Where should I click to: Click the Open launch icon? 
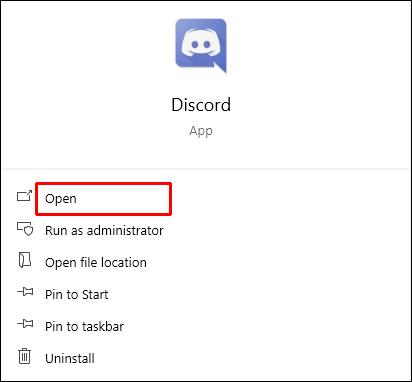[x=24, y=196]
